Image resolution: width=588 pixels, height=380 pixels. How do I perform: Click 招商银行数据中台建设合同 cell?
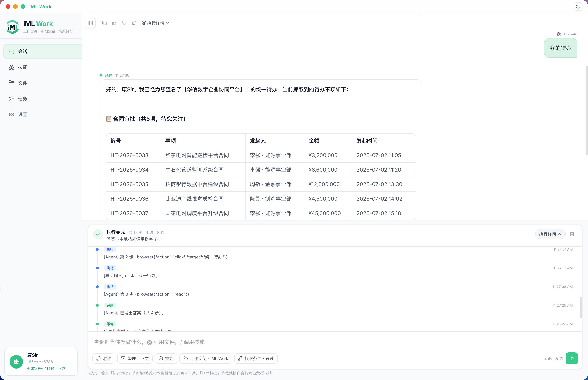(x=203, y=184)
